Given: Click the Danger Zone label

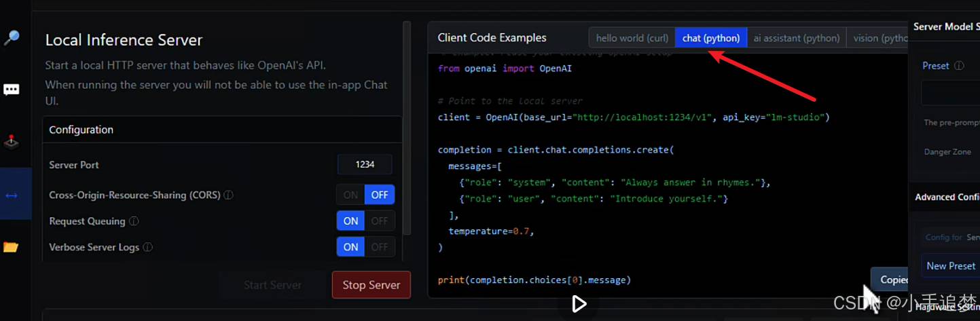Looking at the screenshot, I should (947, 152).
